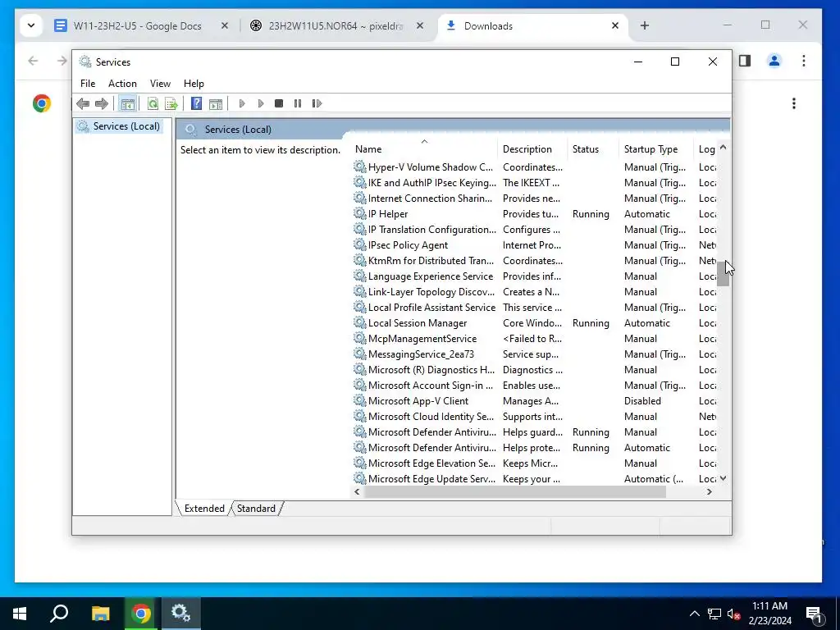Select Internet Connection Sharing service

[x=535, y=199]
